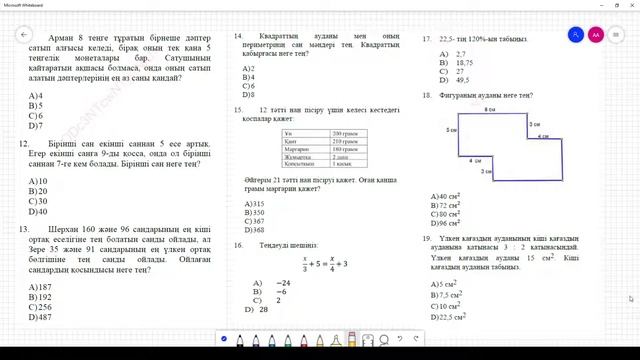Viewport: 640px width, 360px height.
Task: Open the pink AA profile avatar
Action: (596, 35)
